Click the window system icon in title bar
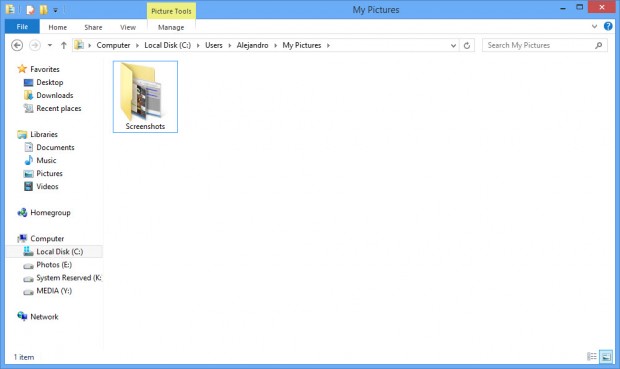Screen dimensions: 620x369 coord(10,9)
